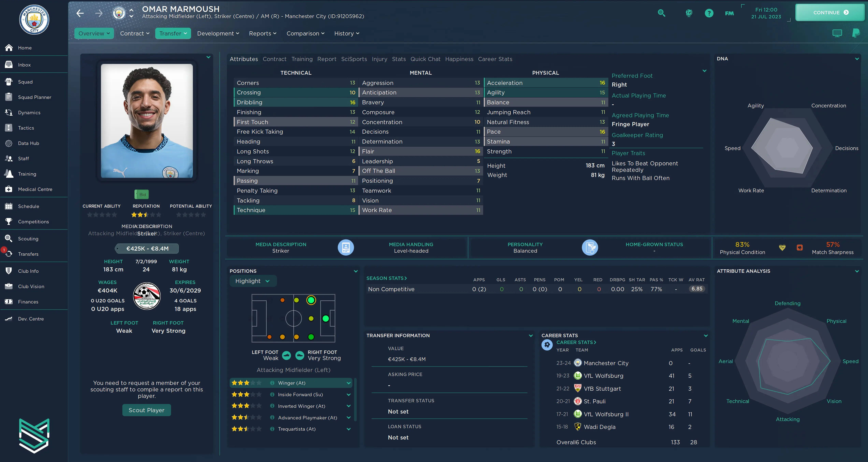Select the striker position dot on pitch
This screenshot has height=462, width=868.
[x=325, y=319]
